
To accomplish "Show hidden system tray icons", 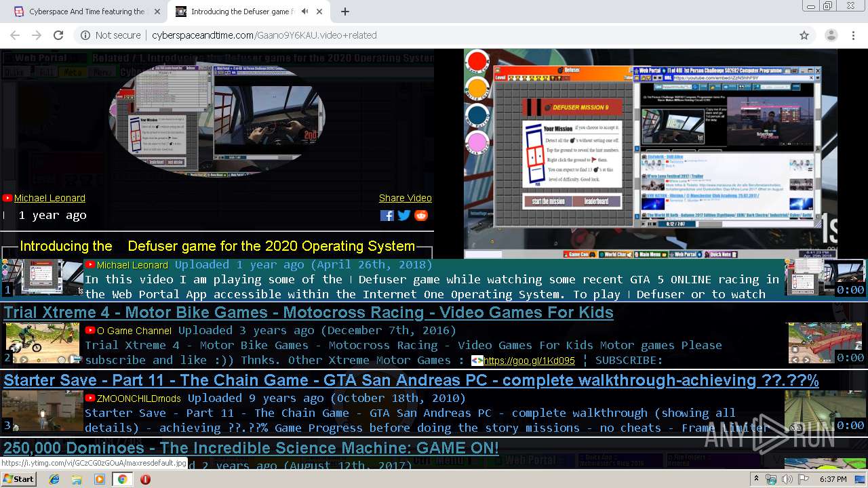I will coord(757,479).
